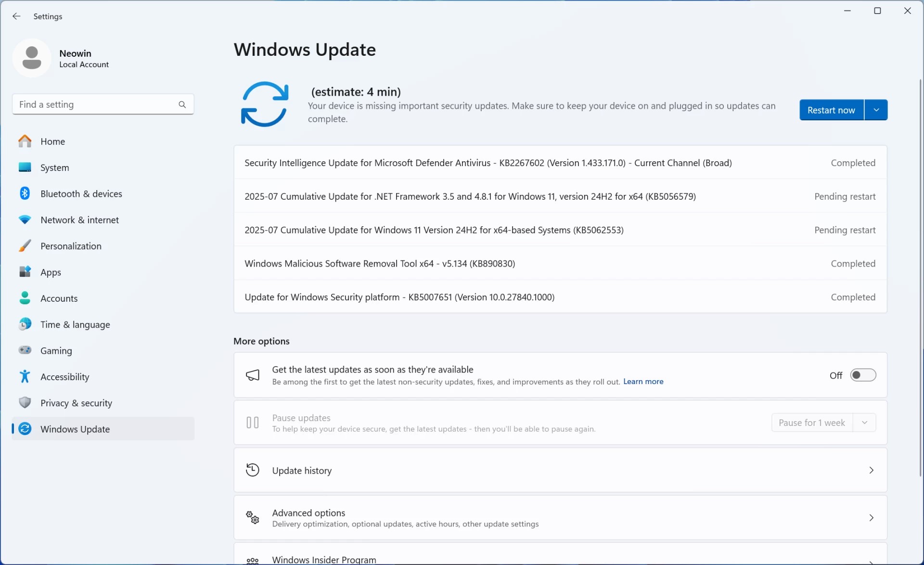The height and width of the screenshot is (565, 924).
Task: Click the Gaming controller icon
Action: (x=25, y=350)
